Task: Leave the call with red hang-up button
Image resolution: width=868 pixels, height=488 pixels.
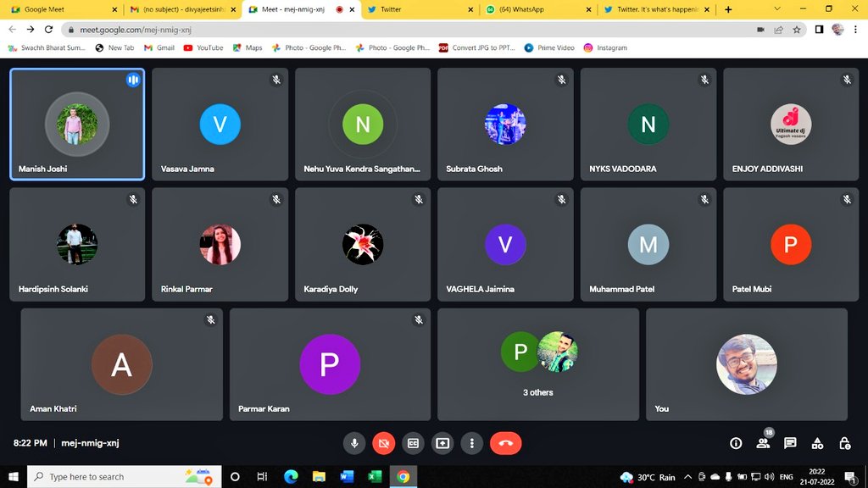Action: click(x=505, y=443)
